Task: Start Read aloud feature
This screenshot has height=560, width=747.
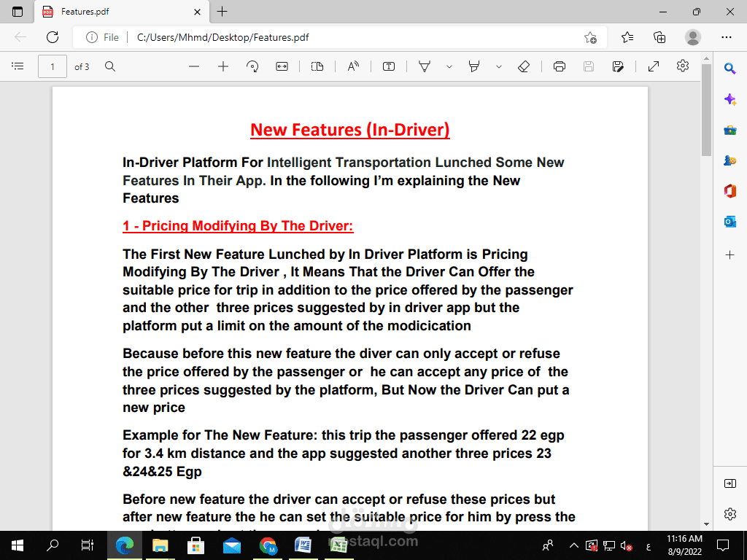Action: (x=353, y=66)
